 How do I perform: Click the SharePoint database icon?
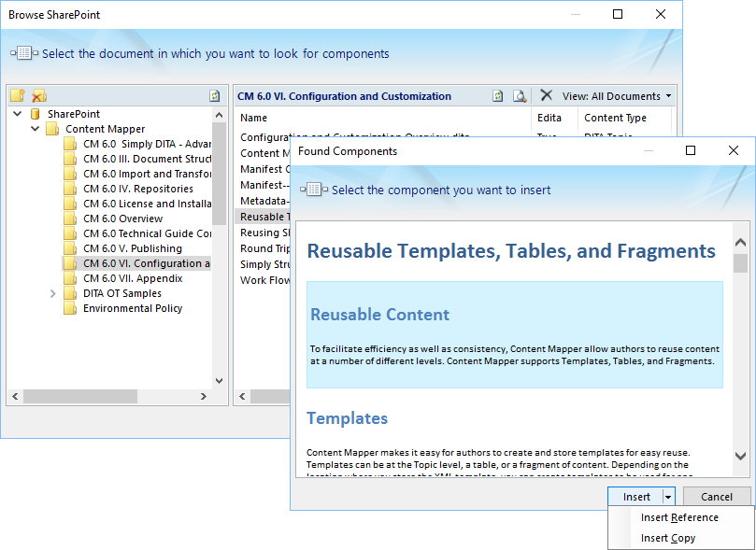35,114
